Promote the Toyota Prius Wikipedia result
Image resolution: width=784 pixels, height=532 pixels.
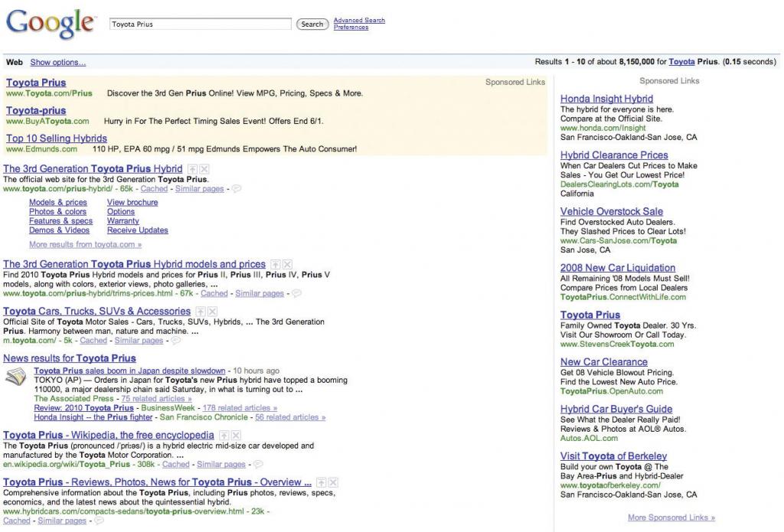click(225, 436)
